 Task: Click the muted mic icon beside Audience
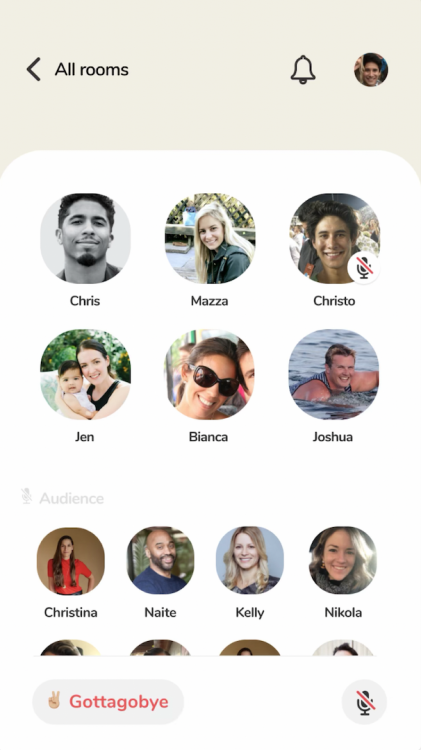click(27, 496)
